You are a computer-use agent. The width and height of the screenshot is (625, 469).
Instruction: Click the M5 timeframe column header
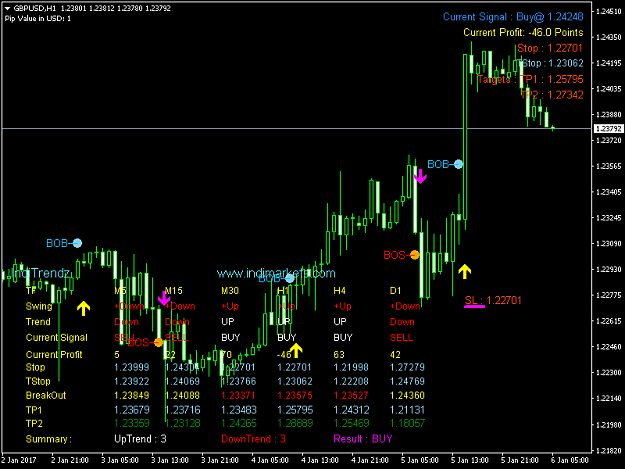[x=120, y=290]
